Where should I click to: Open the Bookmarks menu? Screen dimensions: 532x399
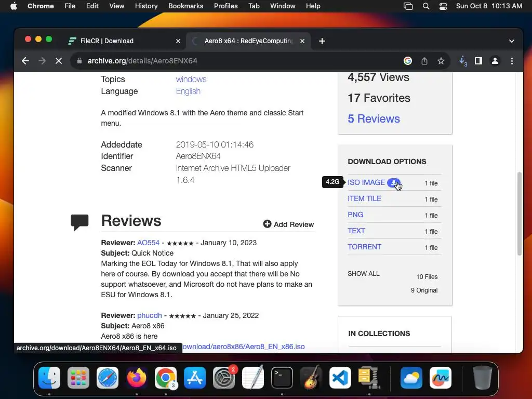click(x=185, y=6)
